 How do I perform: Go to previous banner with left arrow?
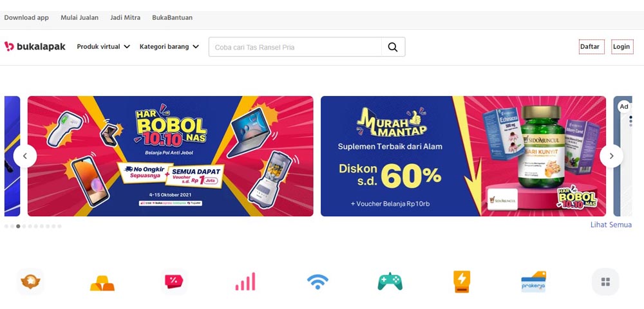25,156
